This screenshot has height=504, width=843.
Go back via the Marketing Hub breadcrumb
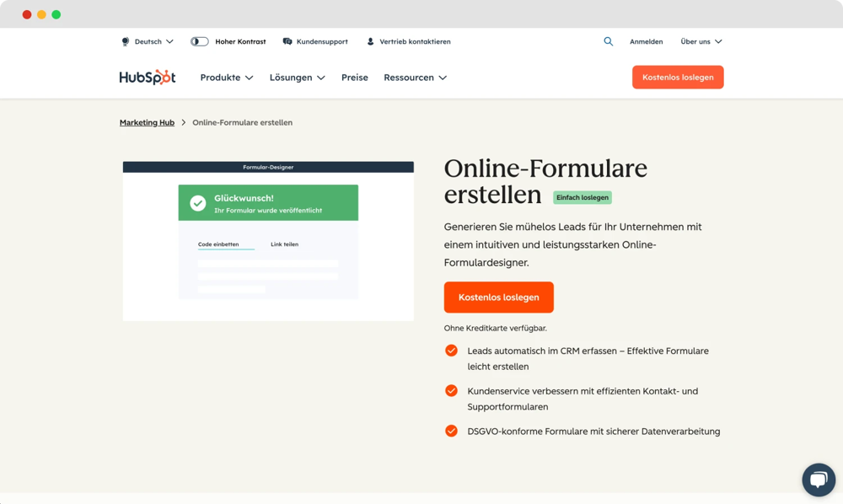coord(147,121)
